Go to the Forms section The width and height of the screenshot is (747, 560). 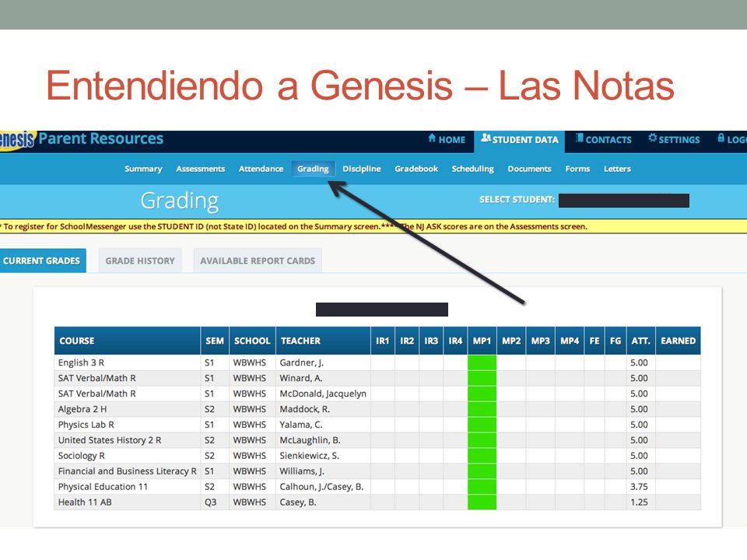[577, 169]
